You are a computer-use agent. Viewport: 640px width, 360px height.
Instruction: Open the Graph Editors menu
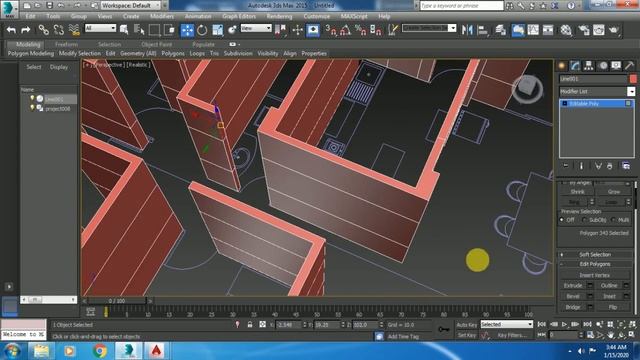[x=239, y=16]
